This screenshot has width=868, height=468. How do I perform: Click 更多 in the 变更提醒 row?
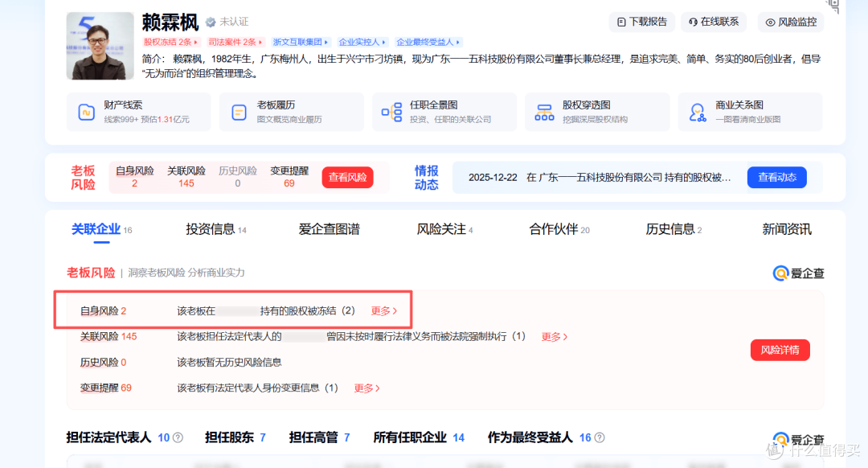pos(366,388)
